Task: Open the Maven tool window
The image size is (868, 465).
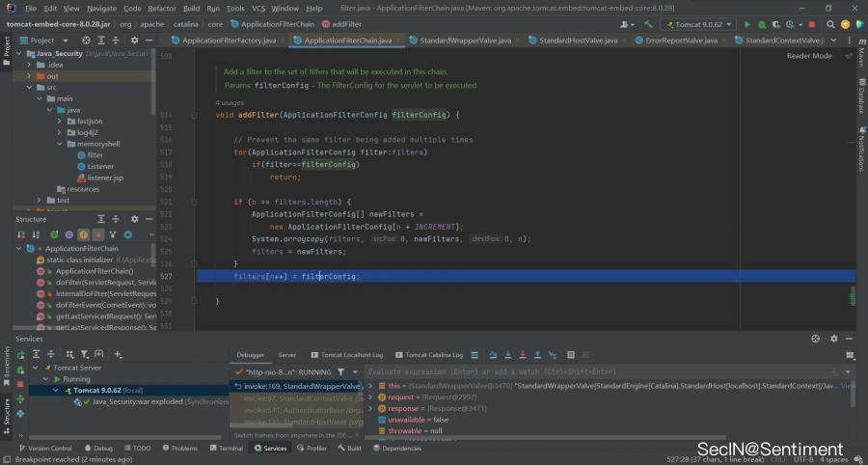Action: (x=860, y=60)
